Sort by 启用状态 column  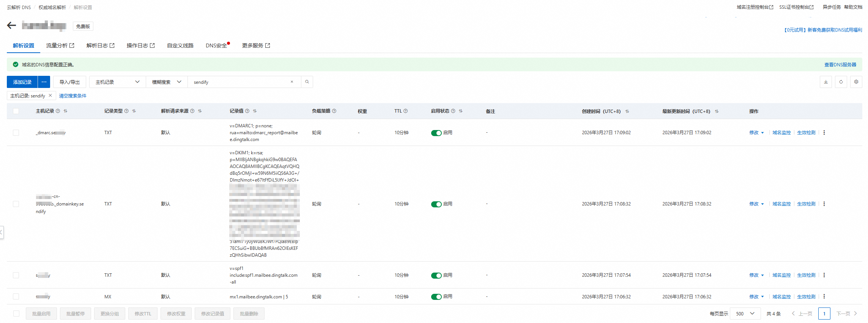click(x=460, y=111)
